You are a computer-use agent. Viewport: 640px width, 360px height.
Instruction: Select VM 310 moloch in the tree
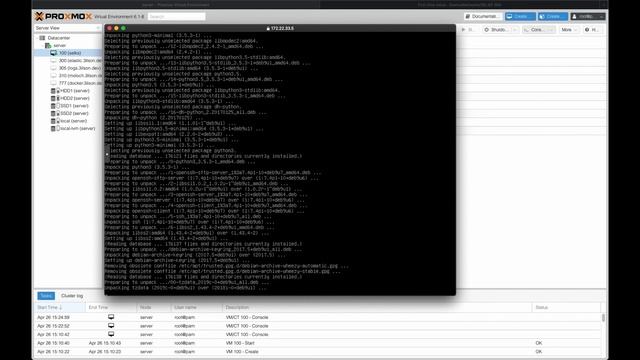[80, 76]
